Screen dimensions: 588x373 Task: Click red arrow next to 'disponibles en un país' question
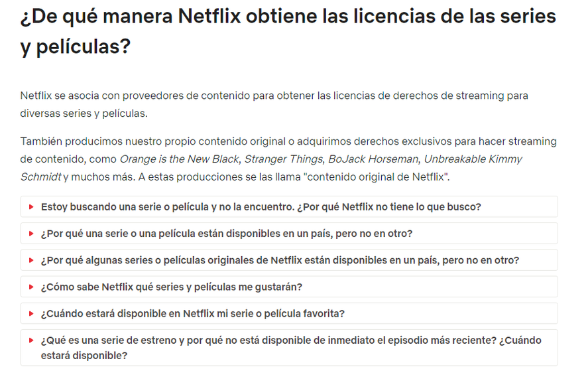pos(32,233)
